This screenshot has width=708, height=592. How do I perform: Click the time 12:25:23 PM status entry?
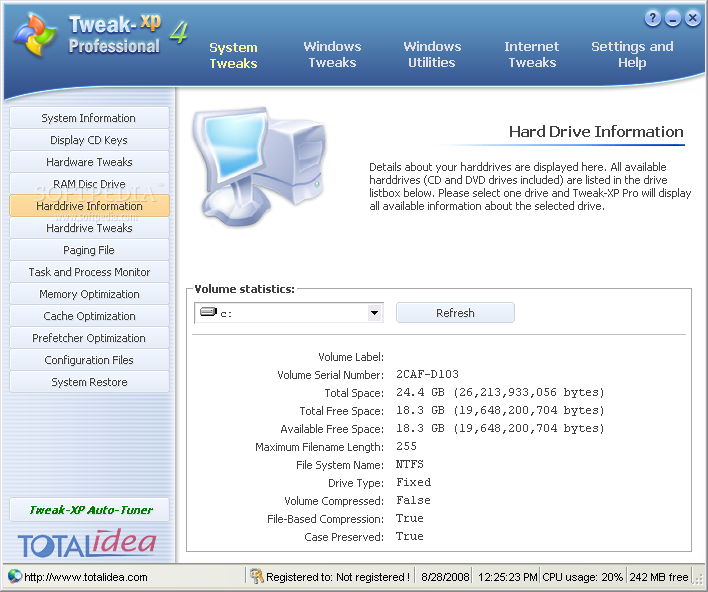point(507,577)
